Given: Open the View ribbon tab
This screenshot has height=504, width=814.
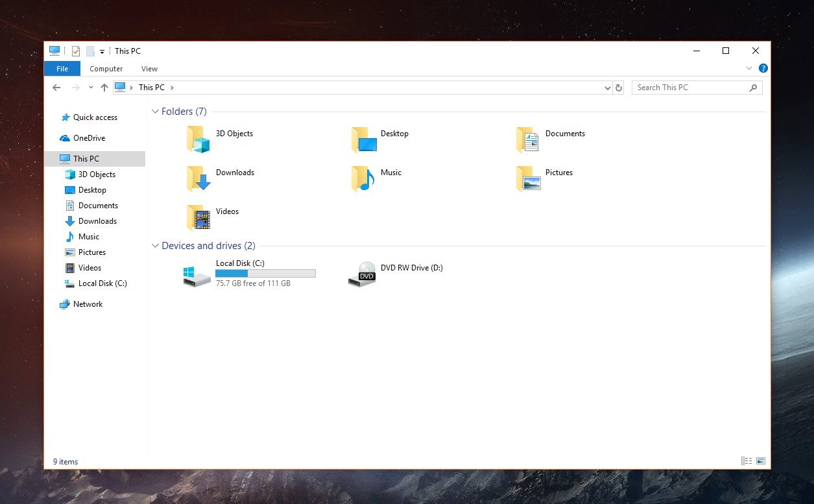Looking at the screenshot, I should pos(149,69).
